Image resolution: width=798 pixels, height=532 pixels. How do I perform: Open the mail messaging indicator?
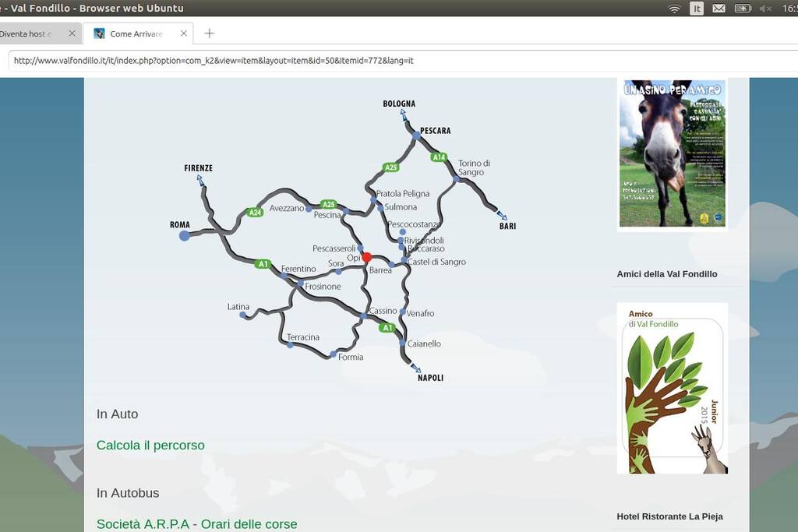[719, 9]
